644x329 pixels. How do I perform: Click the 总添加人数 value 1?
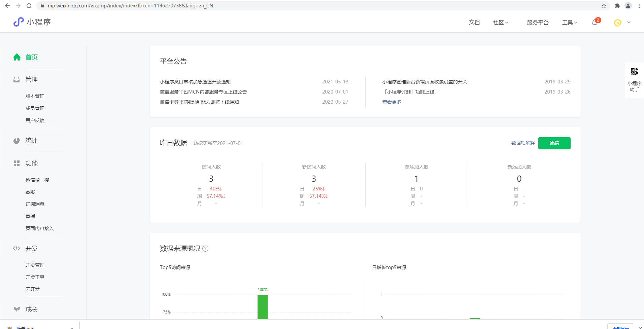416,179
